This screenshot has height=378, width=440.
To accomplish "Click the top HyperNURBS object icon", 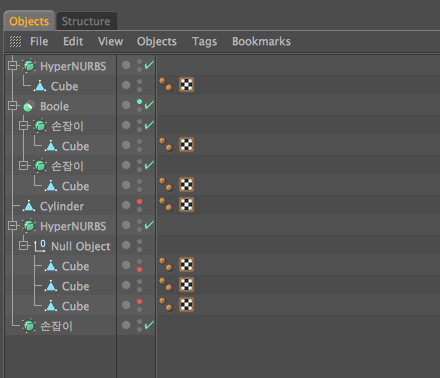I will point(29,66).
